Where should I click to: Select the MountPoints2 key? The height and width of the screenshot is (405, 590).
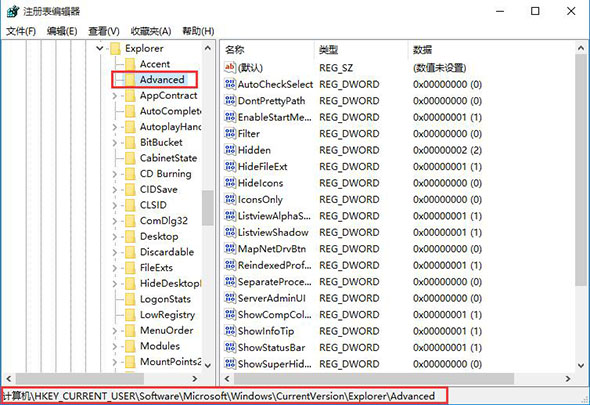click(x=171, y=362)
